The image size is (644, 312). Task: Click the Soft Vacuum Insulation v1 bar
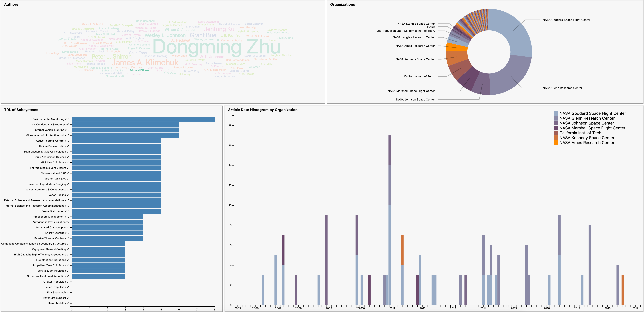pos(99,271)
